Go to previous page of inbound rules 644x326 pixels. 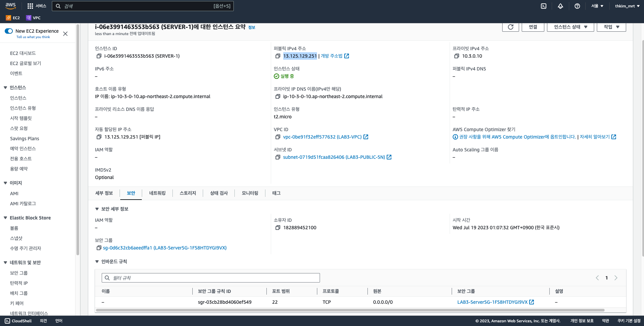(597, 278)
